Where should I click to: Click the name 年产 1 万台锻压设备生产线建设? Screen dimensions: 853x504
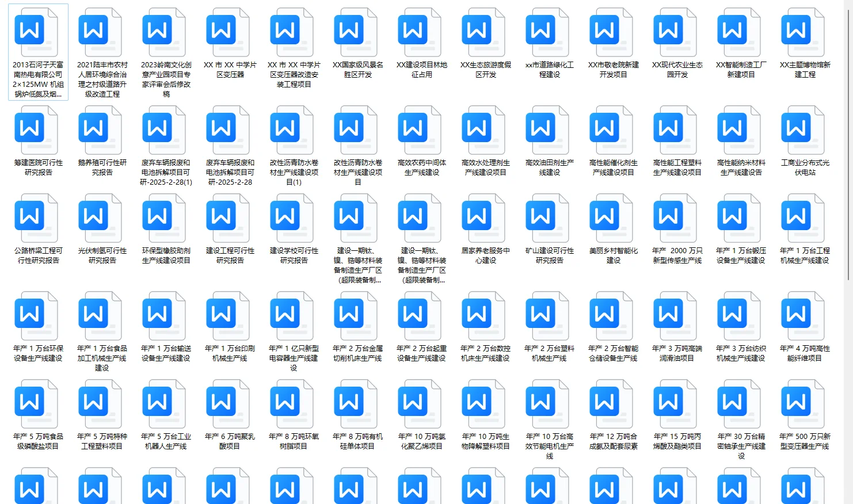pos(741,255)
